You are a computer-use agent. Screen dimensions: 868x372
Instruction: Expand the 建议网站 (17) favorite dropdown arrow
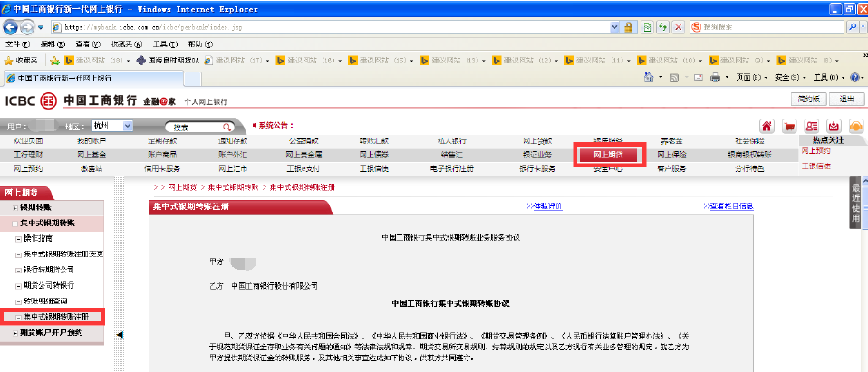click(267, 61)
